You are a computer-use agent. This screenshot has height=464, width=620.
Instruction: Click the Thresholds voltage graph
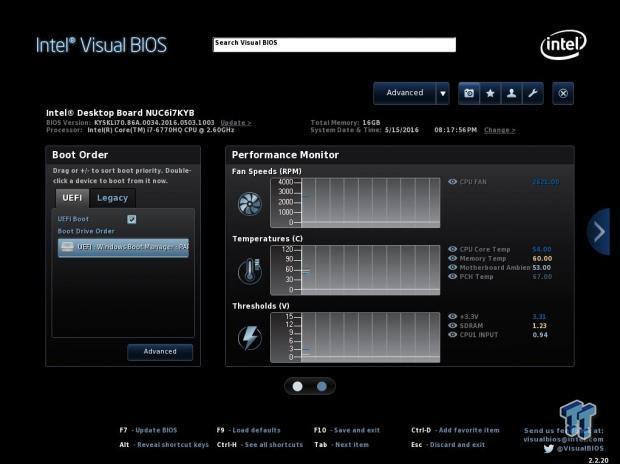pyautogui.click(x=355, y=337)
